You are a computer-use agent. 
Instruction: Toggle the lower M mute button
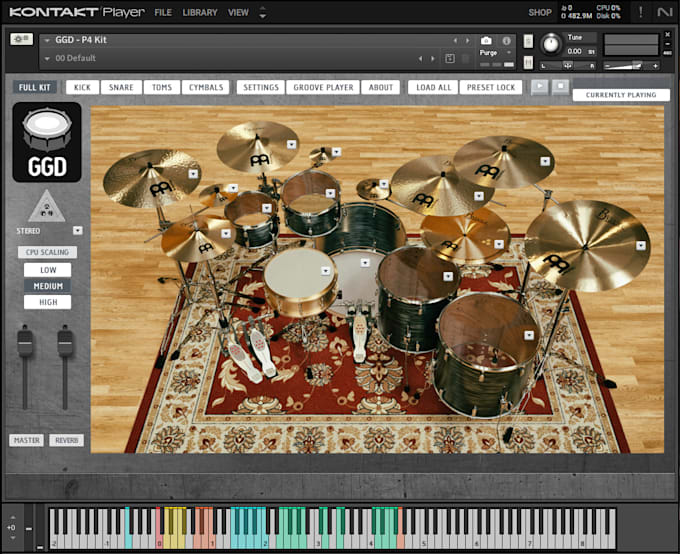tap(528, 62)
